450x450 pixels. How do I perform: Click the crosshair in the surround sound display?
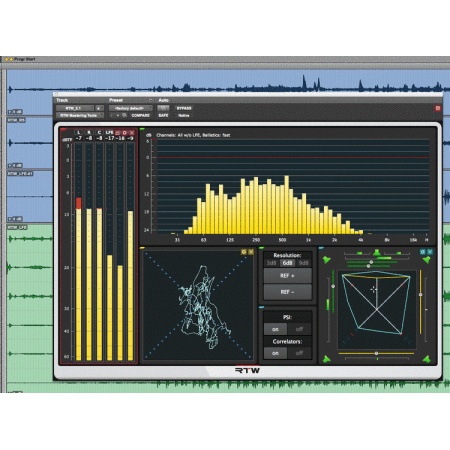pos(373,289)
